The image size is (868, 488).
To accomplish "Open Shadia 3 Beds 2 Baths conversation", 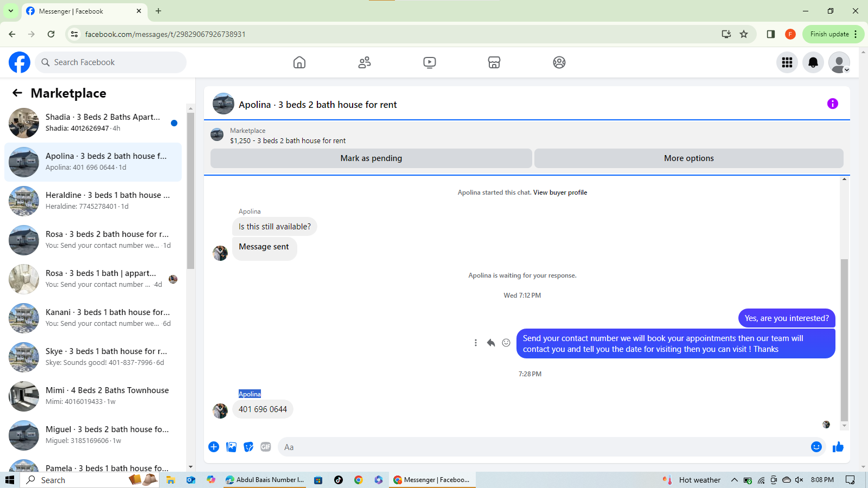I will pyautogui.click(x=93, y=123).
